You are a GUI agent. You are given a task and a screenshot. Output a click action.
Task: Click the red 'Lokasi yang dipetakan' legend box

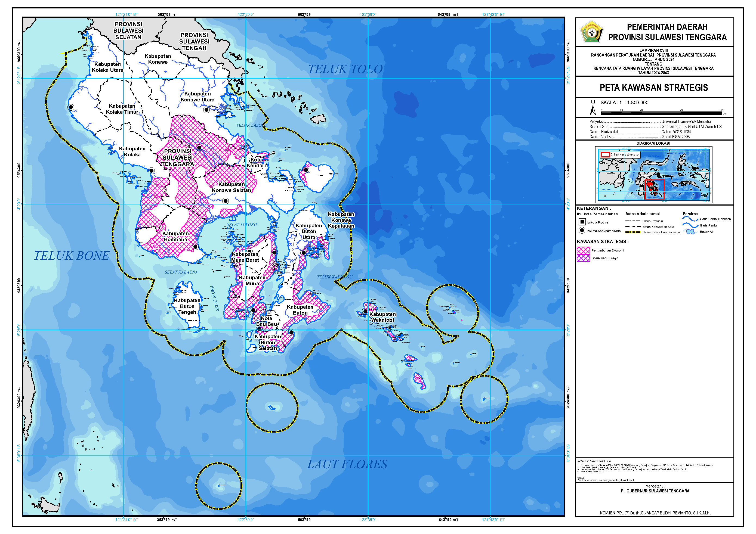tap(605, 155)
